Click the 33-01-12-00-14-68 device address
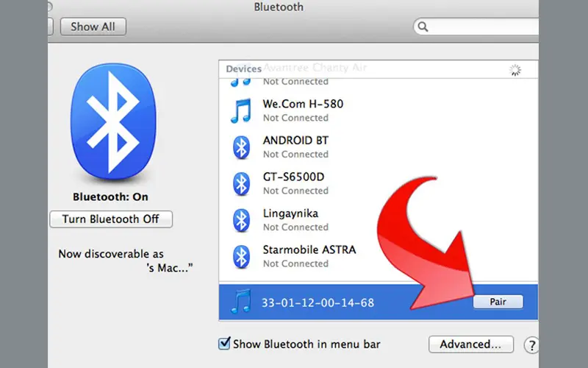Viewport: 588px width, 368px height. click(318, 302)
